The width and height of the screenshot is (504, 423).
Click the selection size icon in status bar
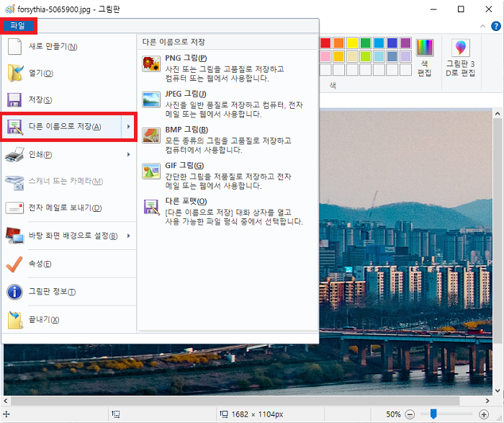(x=116, y=414)
